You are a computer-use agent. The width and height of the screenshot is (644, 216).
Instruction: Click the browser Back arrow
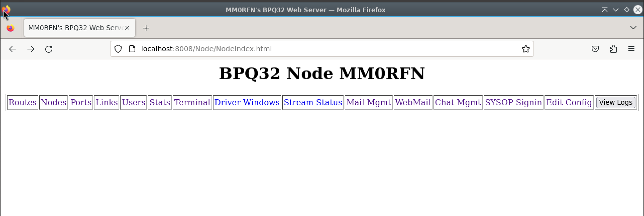point(12,49)
